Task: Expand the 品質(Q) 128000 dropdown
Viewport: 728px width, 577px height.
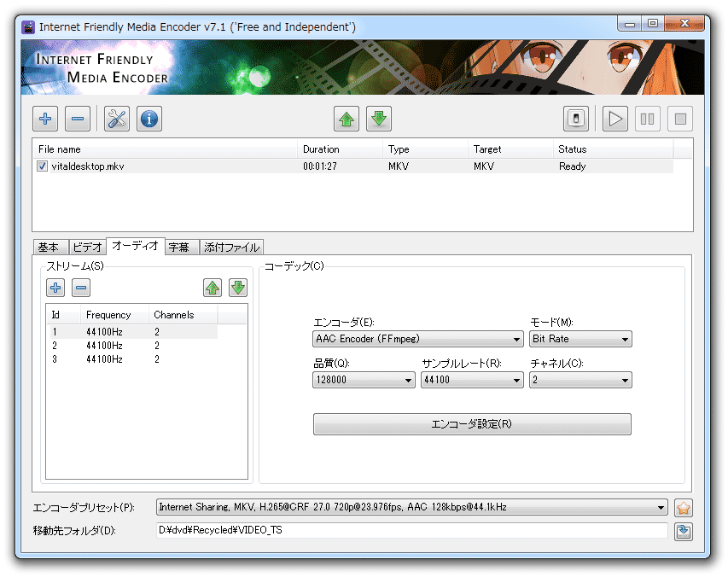Action: click(x=364, y=380)
